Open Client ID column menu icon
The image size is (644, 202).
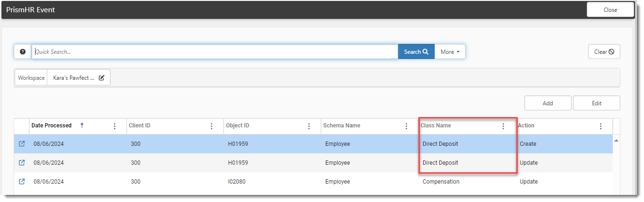click(211, 126)
